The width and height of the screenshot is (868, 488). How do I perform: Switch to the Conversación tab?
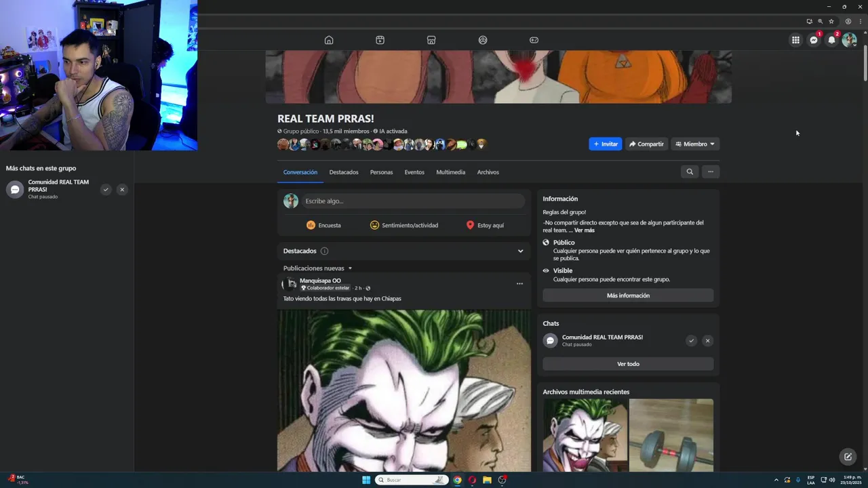300,172
